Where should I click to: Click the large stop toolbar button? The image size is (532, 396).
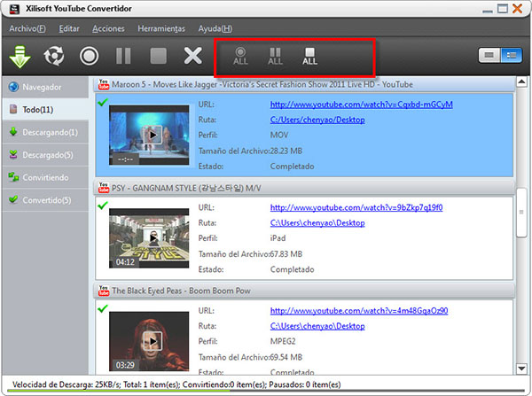coord(159,56)
